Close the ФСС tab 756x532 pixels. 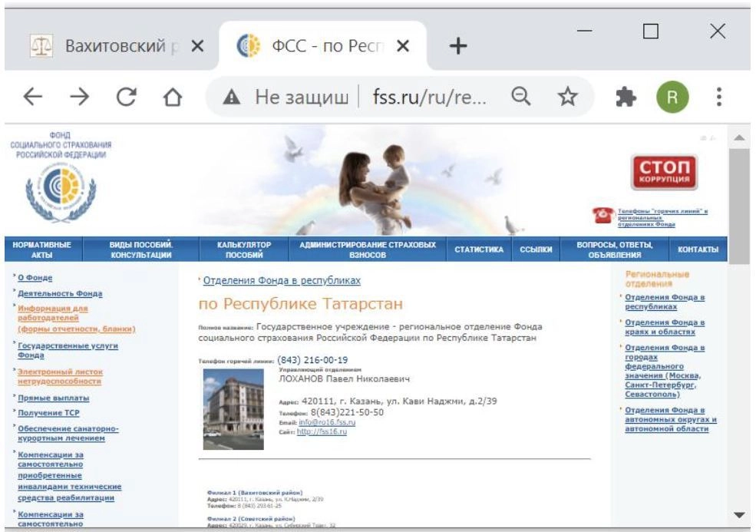click(x=403, y=46)
